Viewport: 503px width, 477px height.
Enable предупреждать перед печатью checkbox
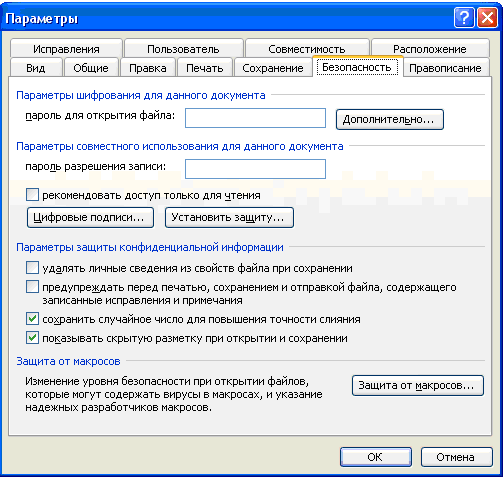pos(32,287)
